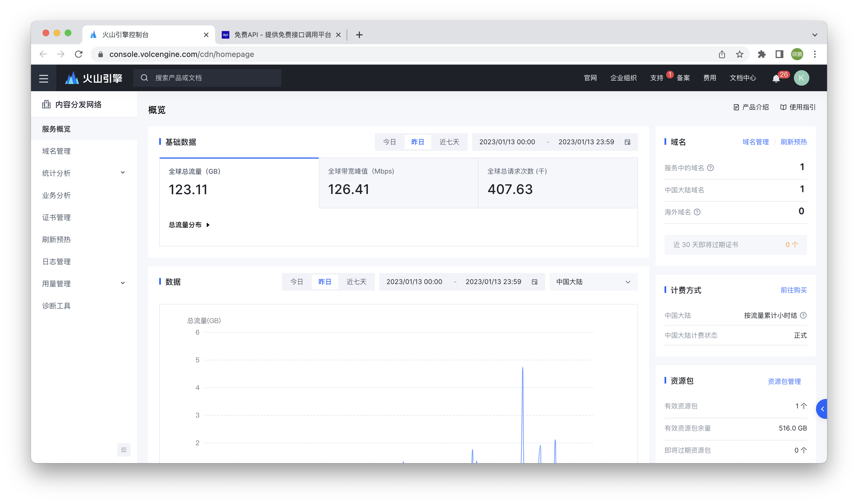This screenshot has height=504, width=858.
Task: Click 刷新预热 link in 域名 card
Action: pos(793,142)
